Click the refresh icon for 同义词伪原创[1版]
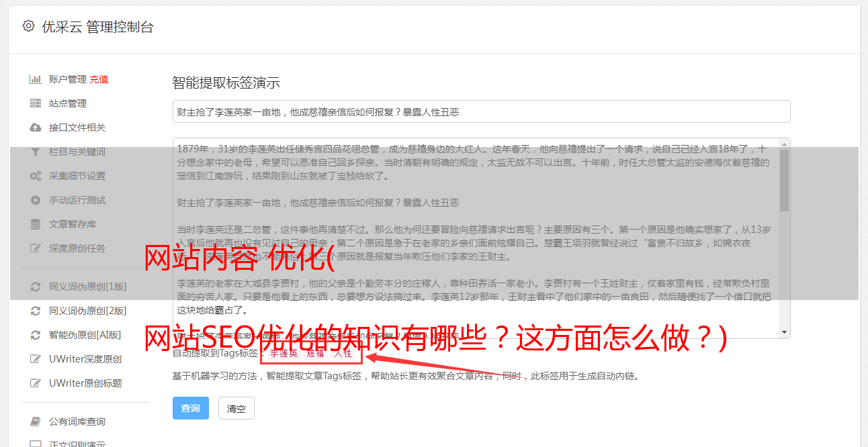The height and width of the screenshot is (447, 868). tap(36, 287)
